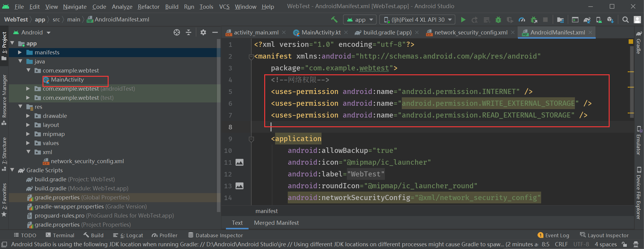Collapse the Gradle Scripts node
644x249 pixels.
click(12, 170)
